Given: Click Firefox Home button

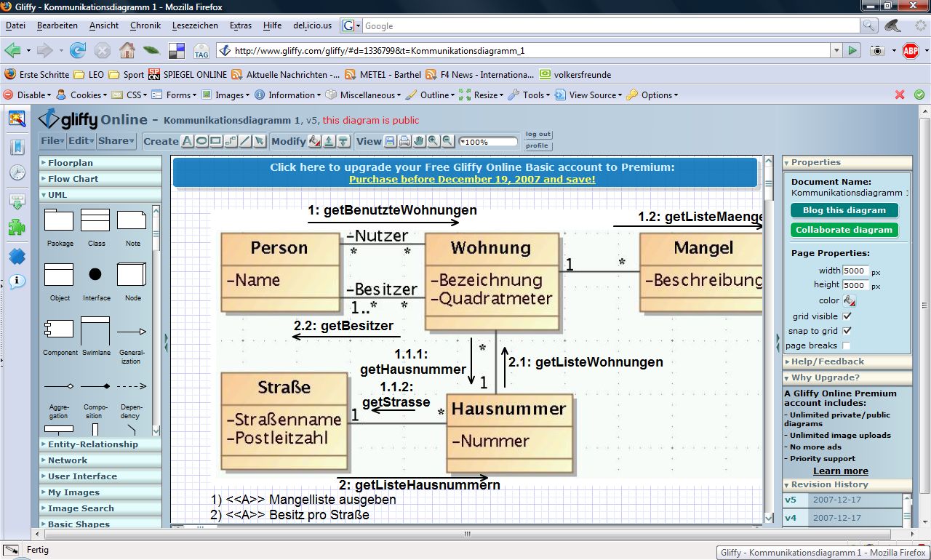Looking at the screenshot, I should click(x=127, y=50).
